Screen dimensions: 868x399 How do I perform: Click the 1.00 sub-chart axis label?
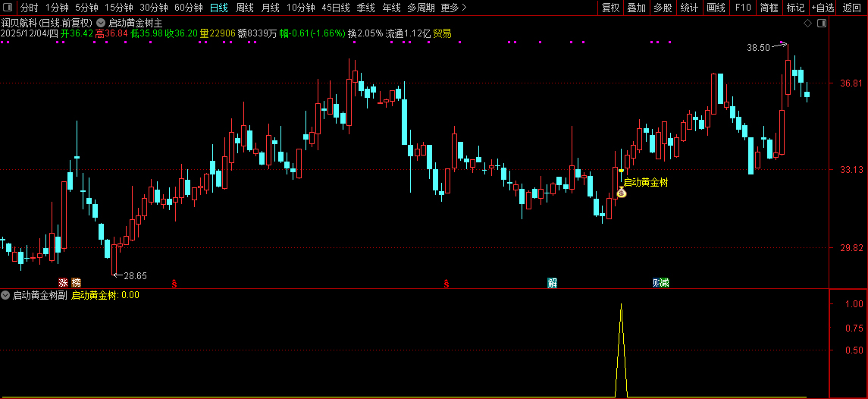click(854, 303)
